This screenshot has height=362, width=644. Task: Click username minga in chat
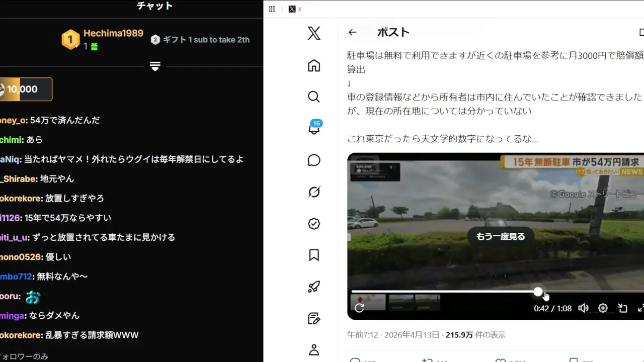click(13, 316)
